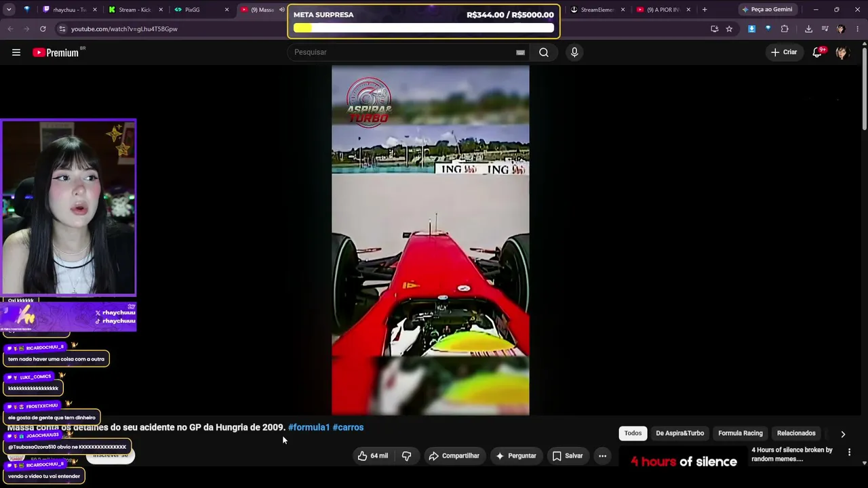View site information next to the URL

click(x=62, y=29)
